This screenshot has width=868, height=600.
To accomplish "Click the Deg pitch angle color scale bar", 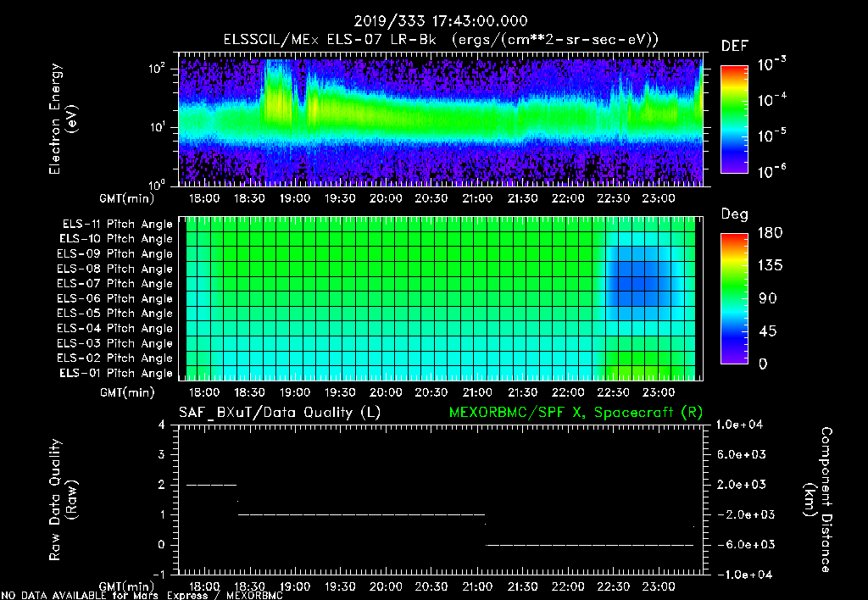I will [x=734, y=298].
